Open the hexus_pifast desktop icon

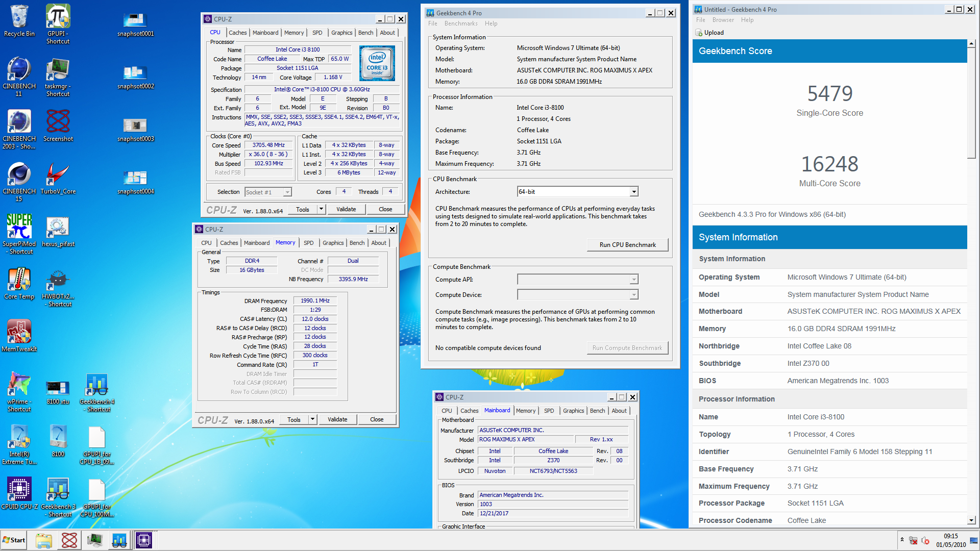point(58,231)
